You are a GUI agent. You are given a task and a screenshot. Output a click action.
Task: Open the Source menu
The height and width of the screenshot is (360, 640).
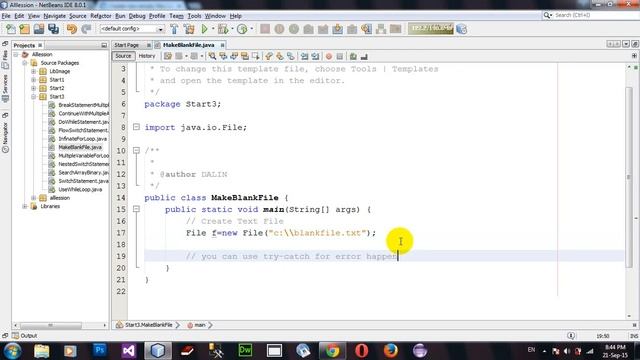[x=78, y=16]
